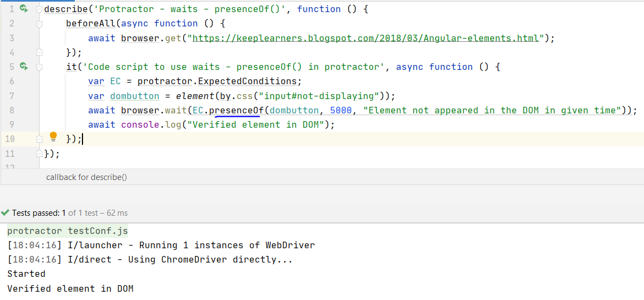Run the 'it' test from line 5 gutter icon
This screenshot has width=644, height=300.
(24, 66)
